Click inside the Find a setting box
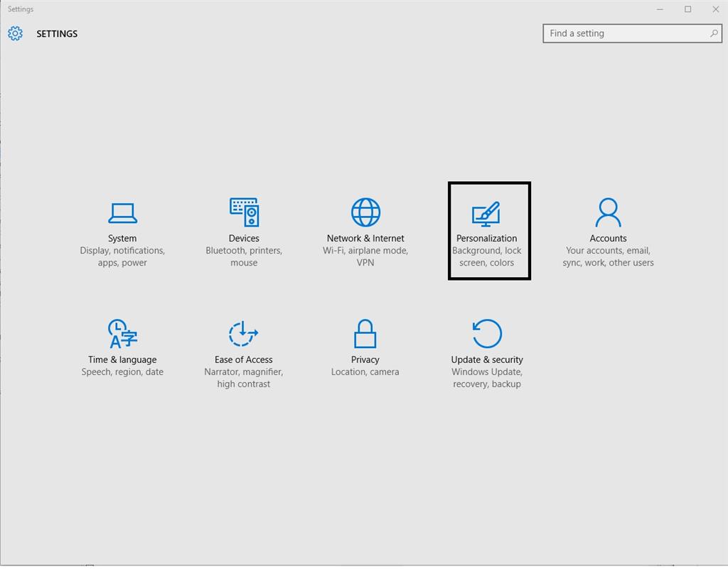Viewport: 728px width, 569px height. pyautogui.click(x=632, y=33)
